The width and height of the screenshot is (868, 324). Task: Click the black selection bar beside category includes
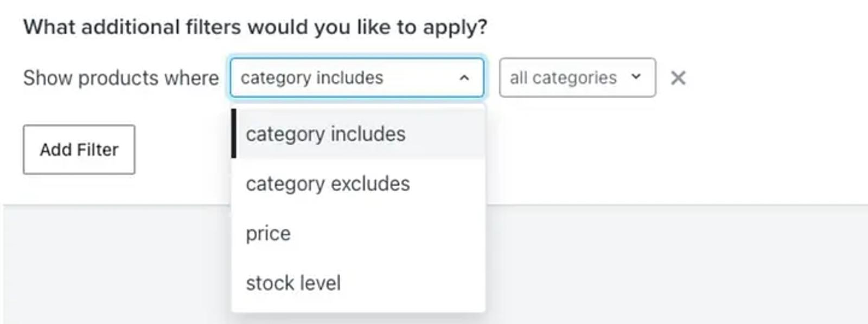pos(234,134)
